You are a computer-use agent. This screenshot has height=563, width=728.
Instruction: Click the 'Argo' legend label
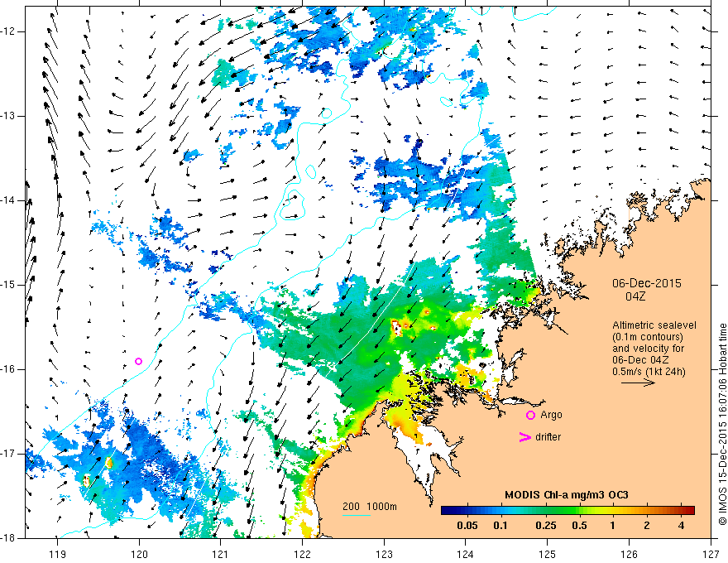551,415
